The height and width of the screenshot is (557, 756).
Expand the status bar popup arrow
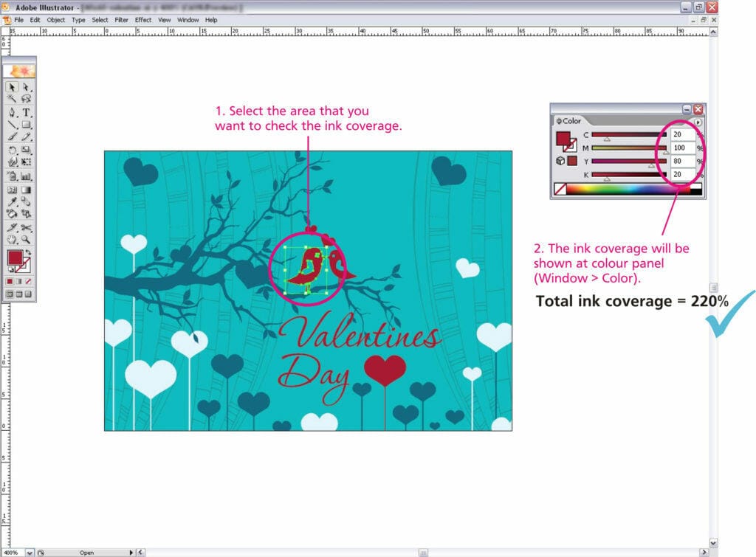point(131,552)
